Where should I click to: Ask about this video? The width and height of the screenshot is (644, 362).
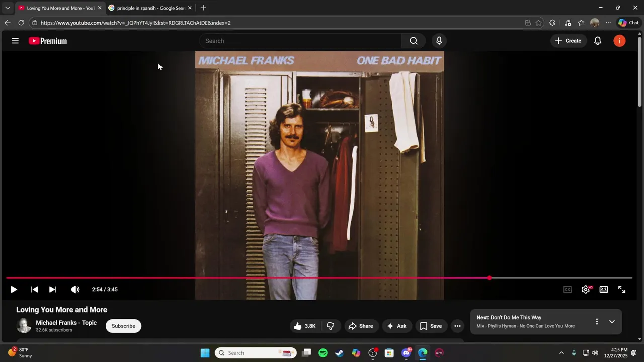(x=397, y=326)
